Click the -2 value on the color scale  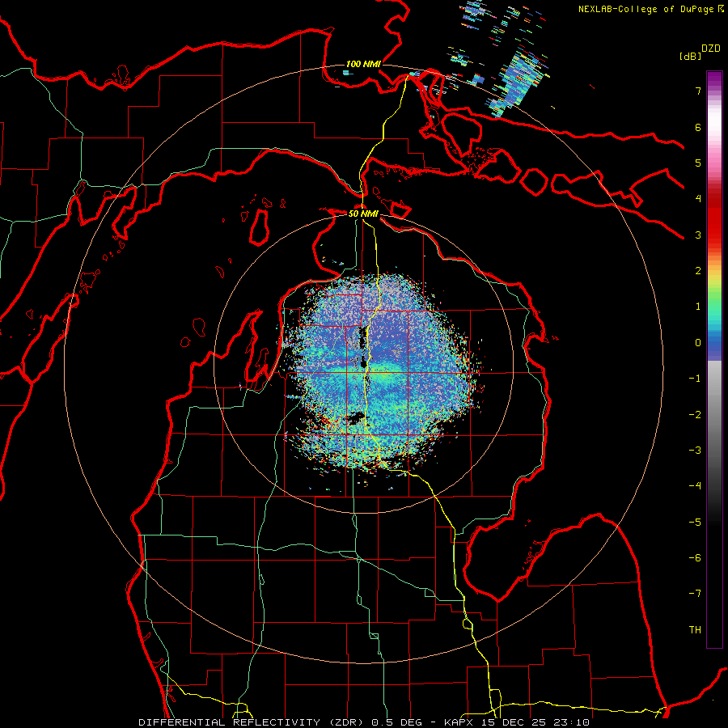pyautogui.click(x=695, y=415)
